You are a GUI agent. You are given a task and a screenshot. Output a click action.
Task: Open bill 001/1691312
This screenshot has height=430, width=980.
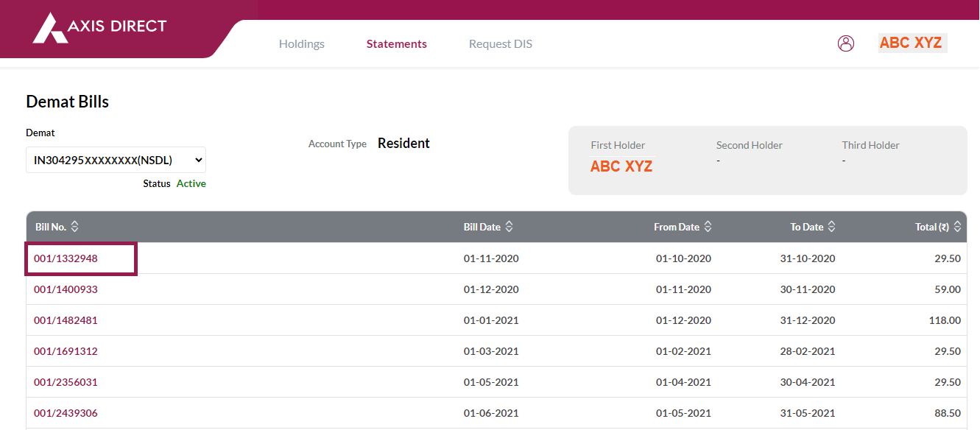66,351
